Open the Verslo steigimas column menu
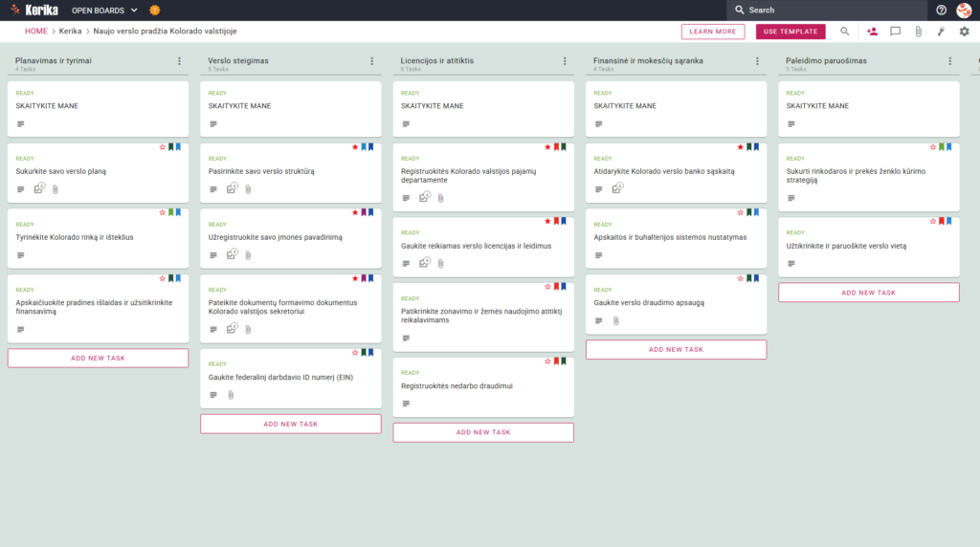The image size is (980, 547). [372, 61]
